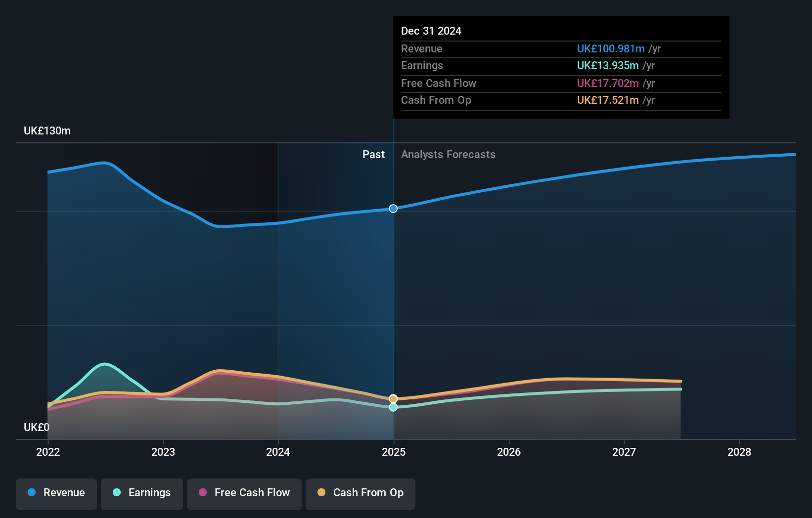Toggle the Cash From Op legend button
This screenshot has width=812, height=518.
pos(361,494)
